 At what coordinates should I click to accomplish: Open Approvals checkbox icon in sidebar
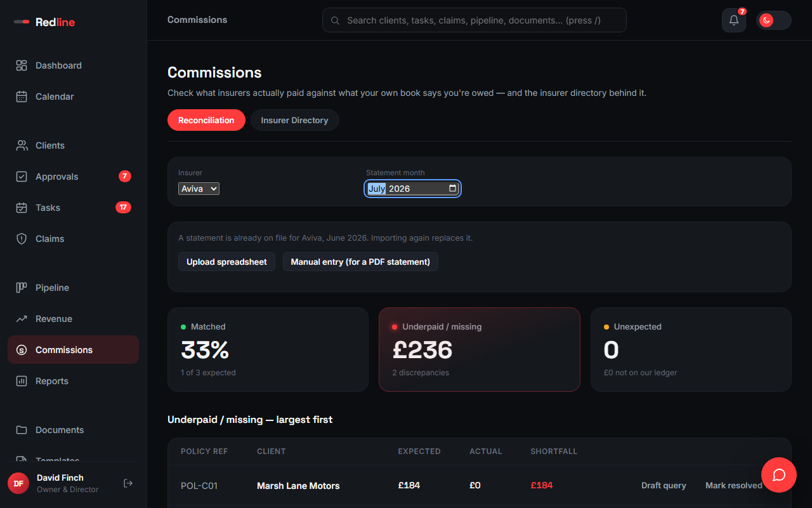(x=22, y=177)
